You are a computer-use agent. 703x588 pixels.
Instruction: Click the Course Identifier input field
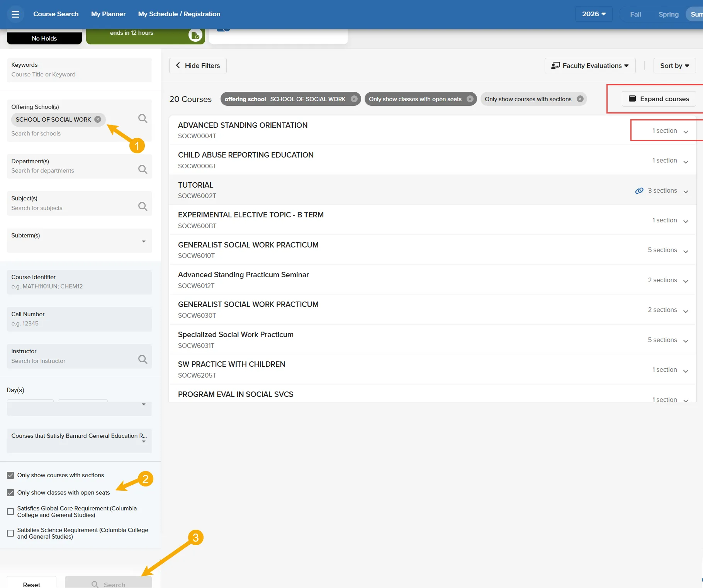coord(79,282)
